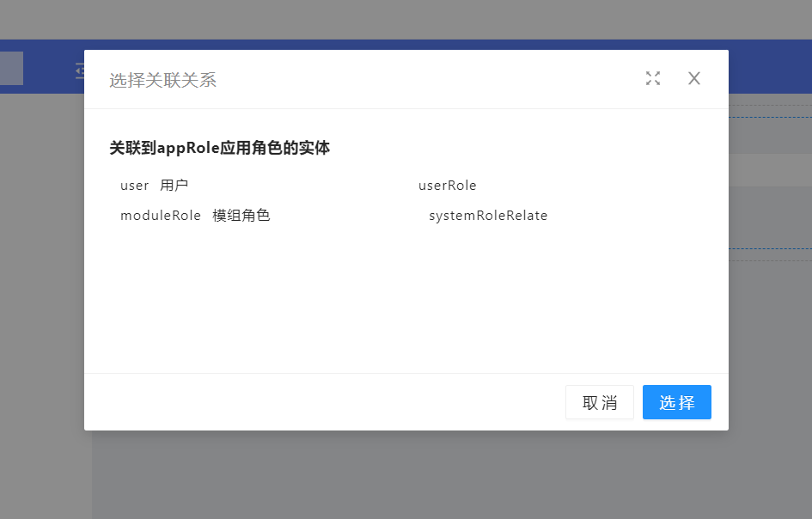
Task: Click the sidebar collapse icon behind dialog
Action: point(80,71)
